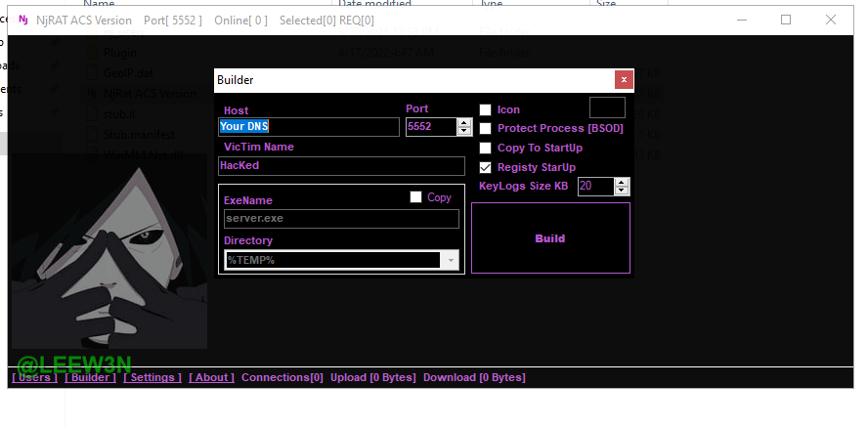
Task: Enable the Icon checkbox
Action: [485, 109]
